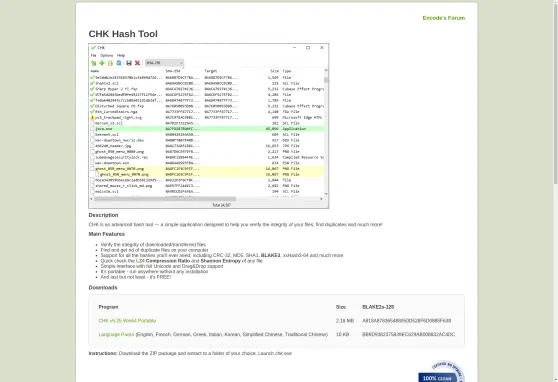This screenshot has width=558, height=382.
Task: Select the Sharp Hyper 2 FE.fxp file name
Action: tap(116, 89)
